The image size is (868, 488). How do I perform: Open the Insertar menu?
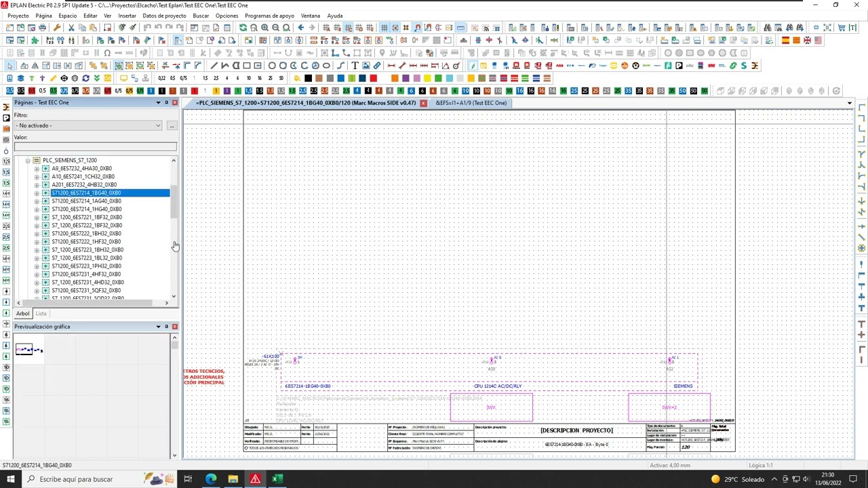[127, 16]
